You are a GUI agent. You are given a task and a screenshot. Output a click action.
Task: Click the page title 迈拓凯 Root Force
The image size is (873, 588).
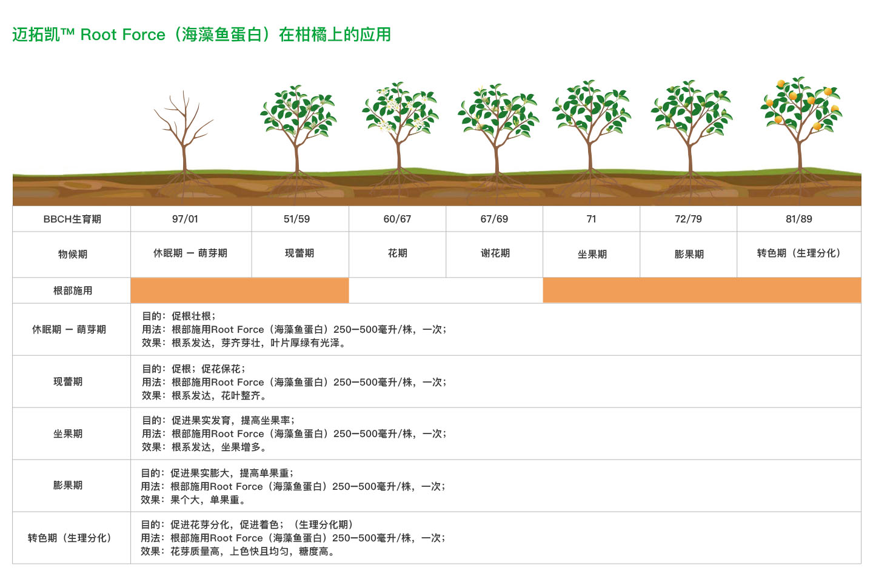click(x=201, y=35)
